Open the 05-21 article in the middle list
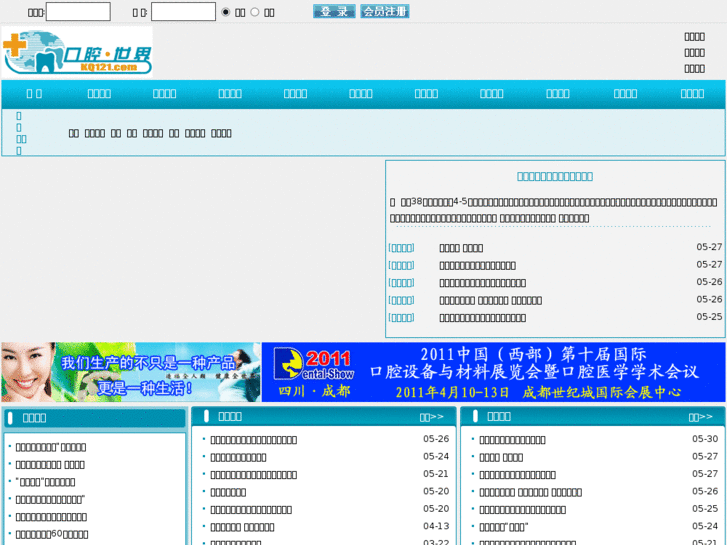Screen dimensions: 727x545 (254, 474)
